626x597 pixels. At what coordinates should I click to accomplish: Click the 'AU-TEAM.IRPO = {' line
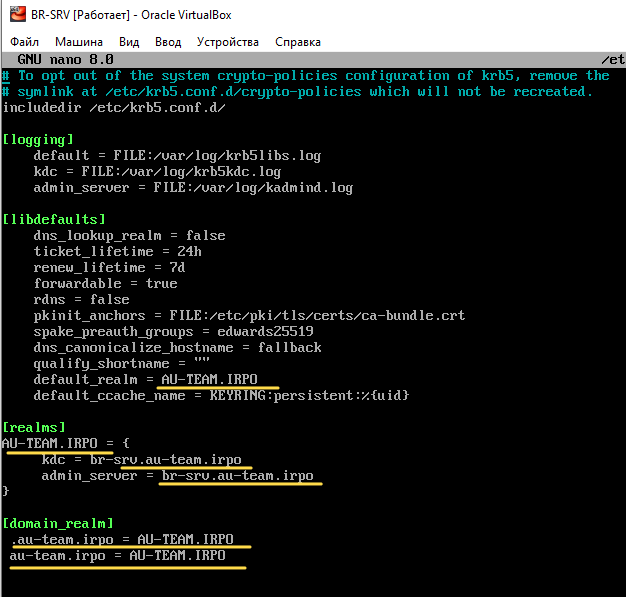click(66, 443)
